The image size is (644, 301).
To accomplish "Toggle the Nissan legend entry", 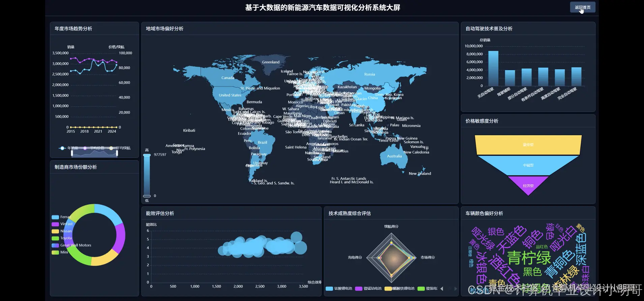I will pyautogui.click(x=62, y=231).
